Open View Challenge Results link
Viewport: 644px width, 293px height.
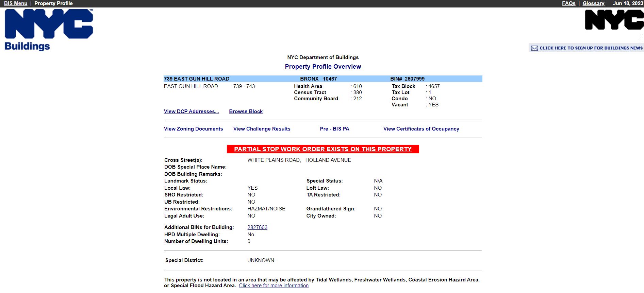click(x=262, y=129)
